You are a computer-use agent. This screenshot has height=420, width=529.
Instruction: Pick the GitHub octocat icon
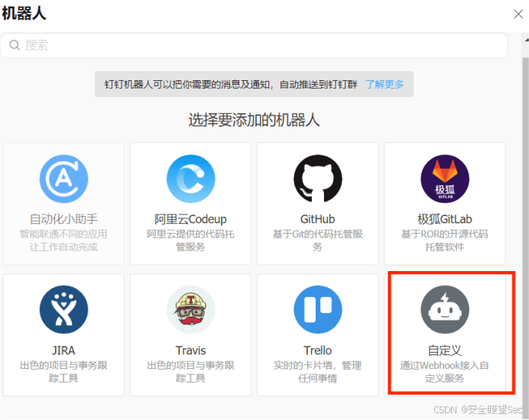pyautogui.click(x=318, y=179)
